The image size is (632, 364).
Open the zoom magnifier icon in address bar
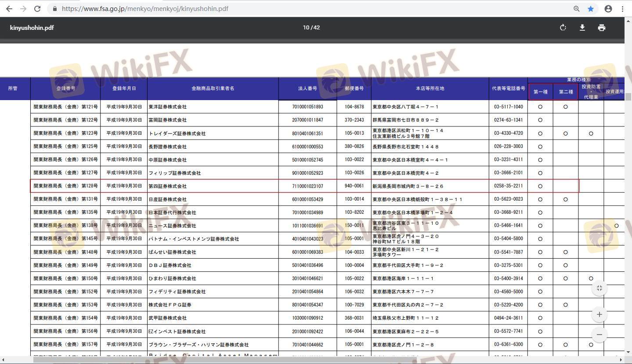tap(577, 9)
